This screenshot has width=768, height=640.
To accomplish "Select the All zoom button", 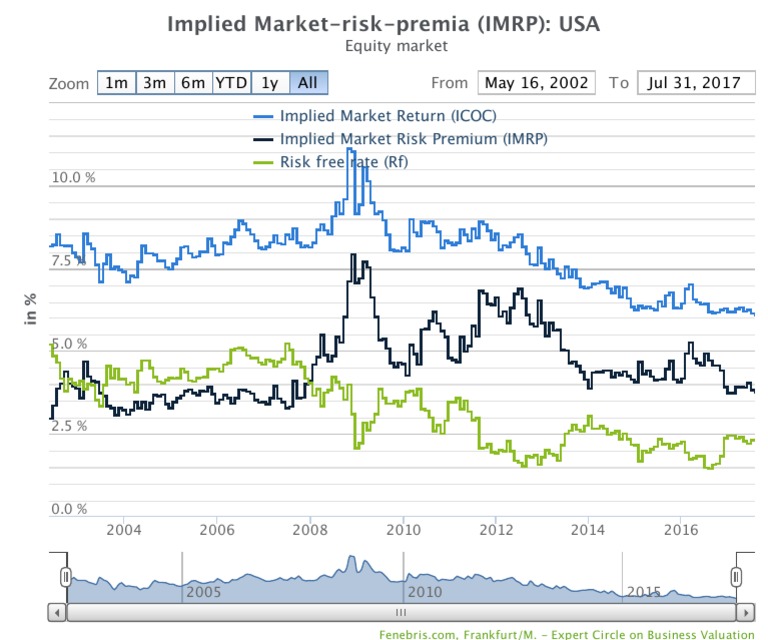I will tap(309, 83).
